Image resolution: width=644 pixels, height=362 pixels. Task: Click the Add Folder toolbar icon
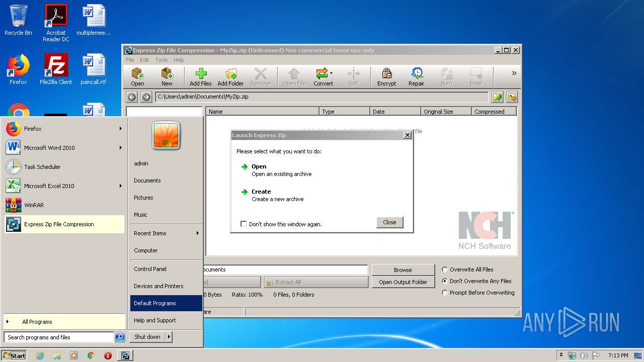[230, 77]
